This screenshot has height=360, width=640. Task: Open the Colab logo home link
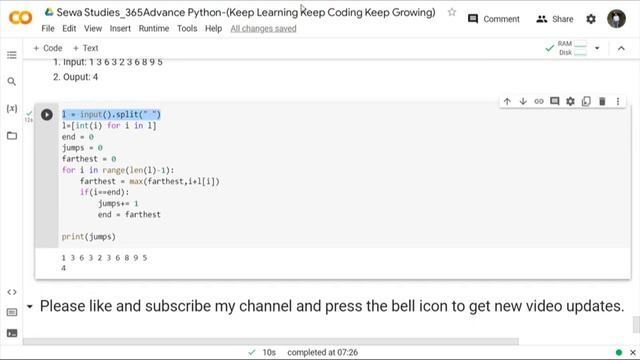(20, 18)
